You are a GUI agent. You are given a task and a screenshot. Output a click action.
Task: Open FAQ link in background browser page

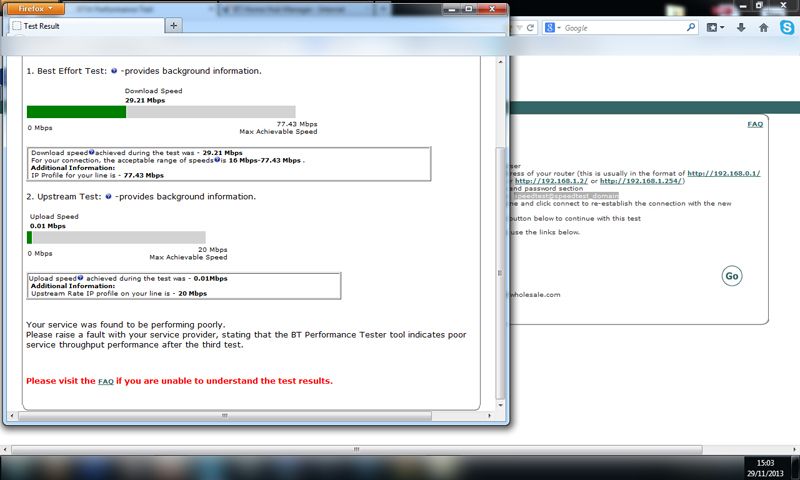pos(755,124)
